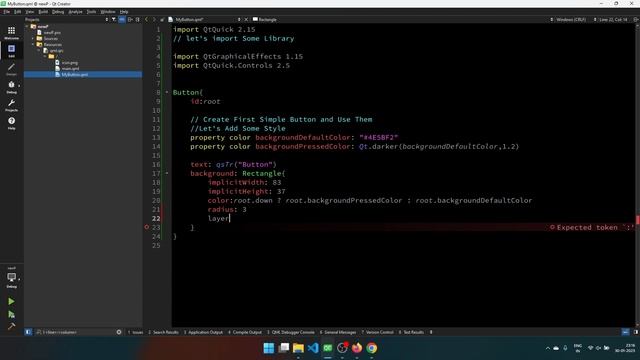Switch to Debug mode in sidebar

coord(11,87)
